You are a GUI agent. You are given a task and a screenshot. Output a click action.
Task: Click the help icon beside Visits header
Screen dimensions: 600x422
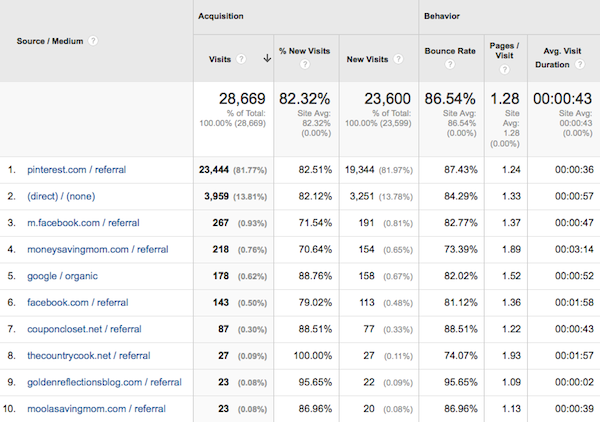(242, 58)
